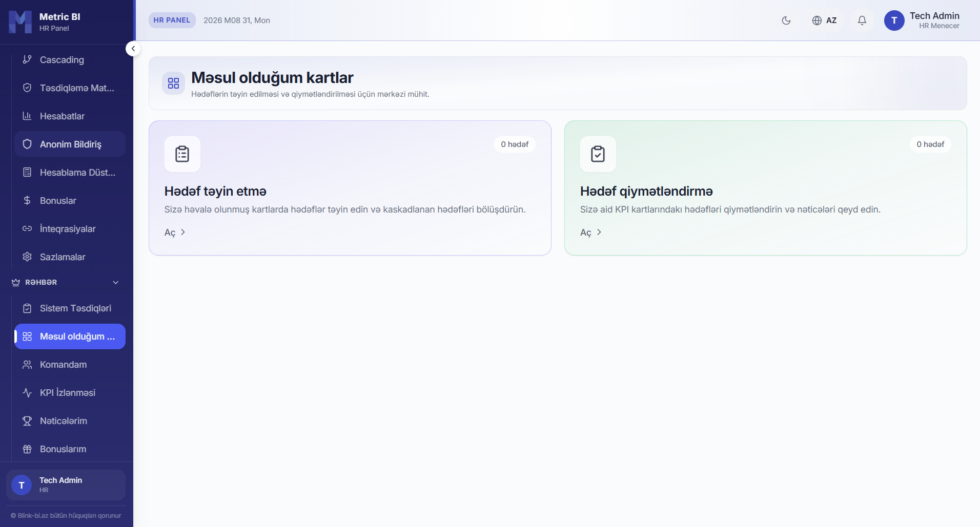Screen dimensions: 980x527
Task: Click the Komandam people icon
Action: pos(27,365)
